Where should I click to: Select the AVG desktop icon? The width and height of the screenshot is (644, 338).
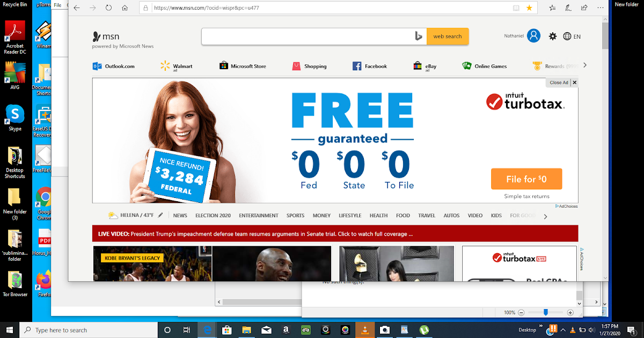pyautogui.click(x=15, y=76)
